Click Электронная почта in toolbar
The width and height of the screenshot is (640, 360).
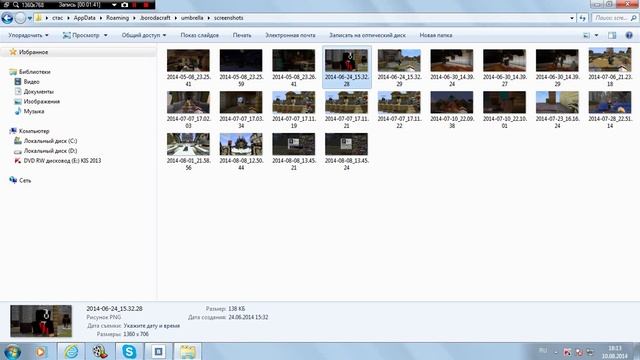point(290,36)
